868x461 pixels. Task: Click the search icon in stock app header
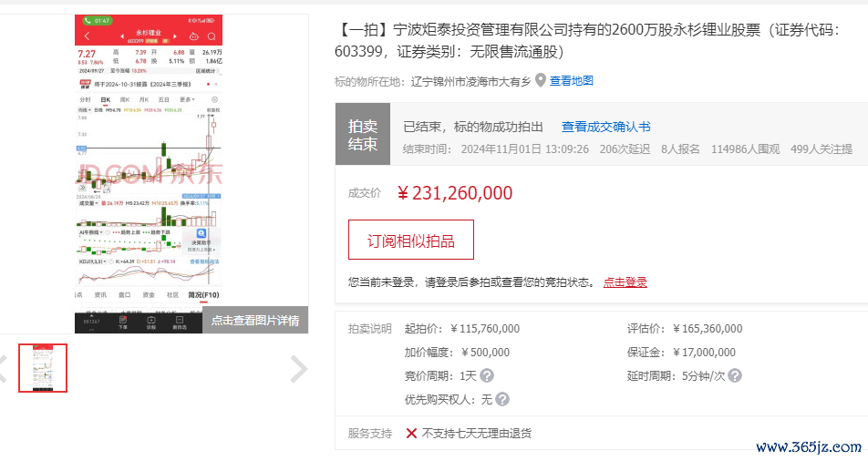(212, 36)
